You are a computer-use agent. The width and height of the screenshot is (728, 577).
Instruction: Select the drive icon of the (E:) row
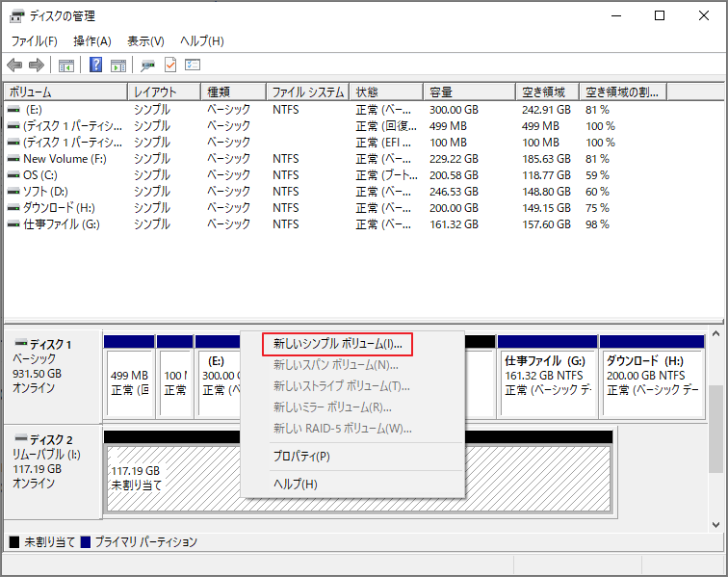point(13,110)
